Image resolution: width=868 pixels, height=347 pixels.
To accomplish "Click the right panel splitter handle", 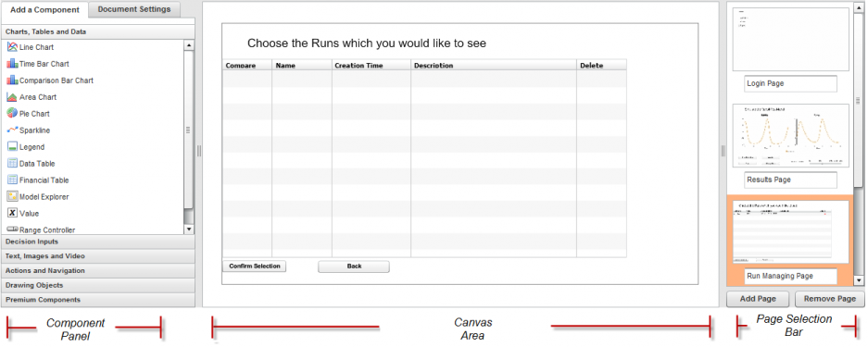I will click(723, 151).
